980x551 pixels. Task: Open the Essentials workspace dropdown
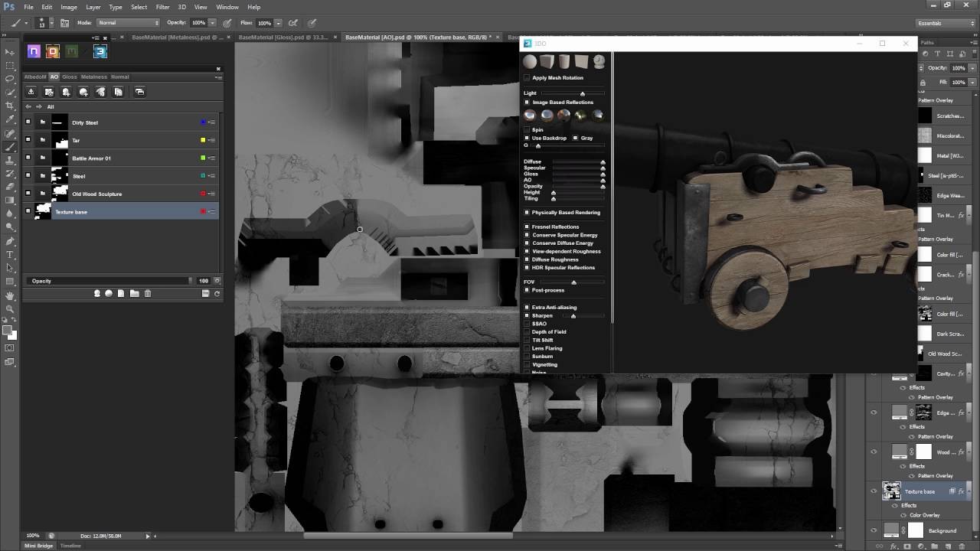pyautogui.click(x=945, y=23)
